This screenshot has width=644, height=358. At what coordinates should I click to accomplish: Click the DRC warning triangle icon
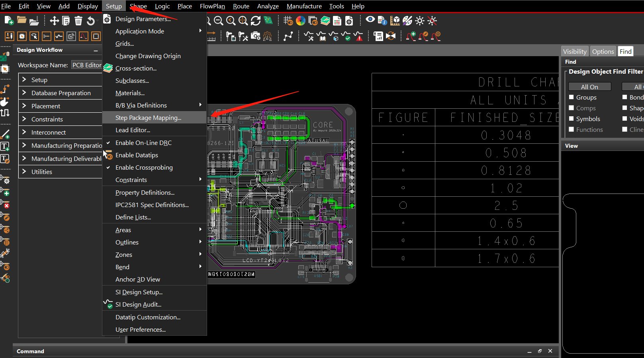359,36
